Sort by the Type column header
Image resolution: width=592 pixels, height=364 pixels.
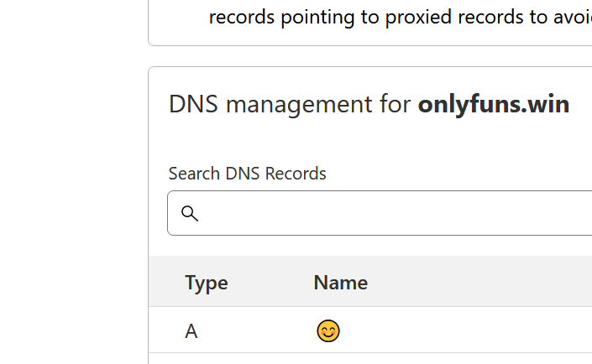pyautogui.click(x=207, y=283)
